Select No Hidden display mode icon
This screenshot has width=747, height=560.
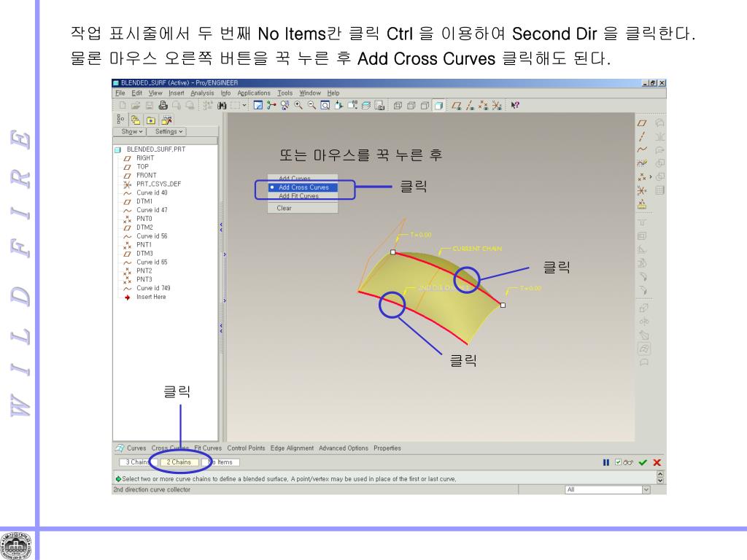click(425, 105)
